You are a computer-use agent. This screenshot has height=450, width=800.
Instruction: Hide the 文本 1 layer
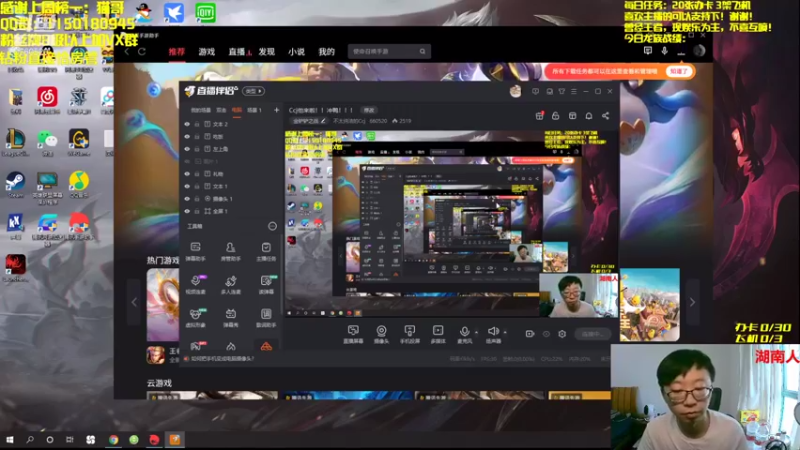187,186
